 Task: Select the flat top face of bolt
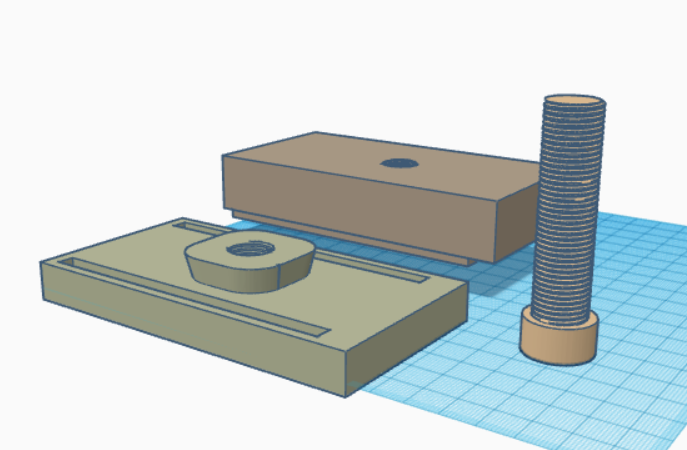pos(574,101)
